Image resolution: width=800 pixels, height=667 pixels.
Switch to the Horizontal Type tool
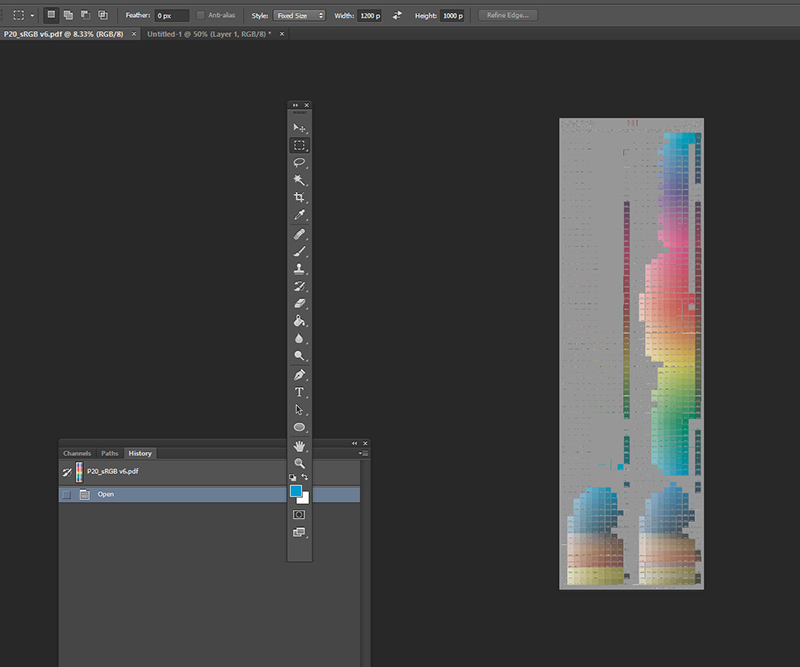pos(299,393)
